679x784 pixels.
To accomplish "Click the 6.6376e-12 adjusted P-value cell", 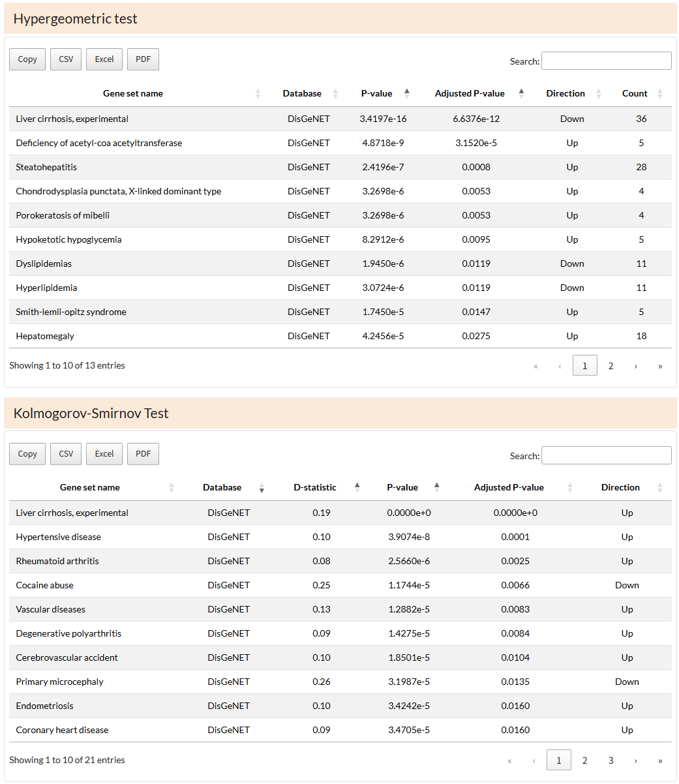I will [x=476, y=119].
